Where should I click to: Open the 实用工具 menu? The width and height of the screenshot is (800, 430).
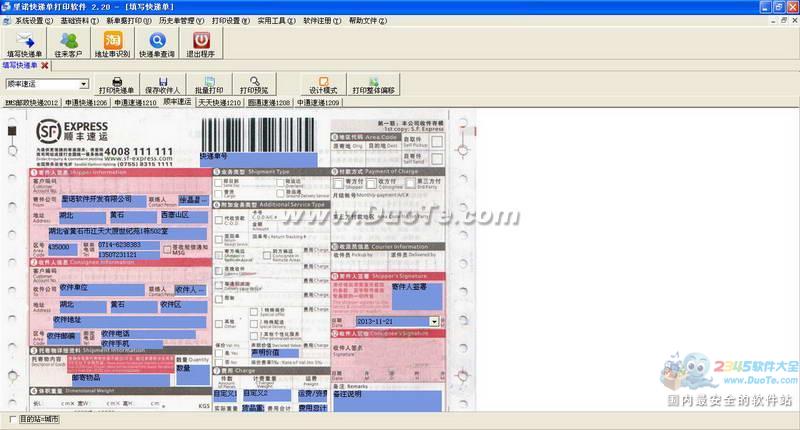coord(277,21)
